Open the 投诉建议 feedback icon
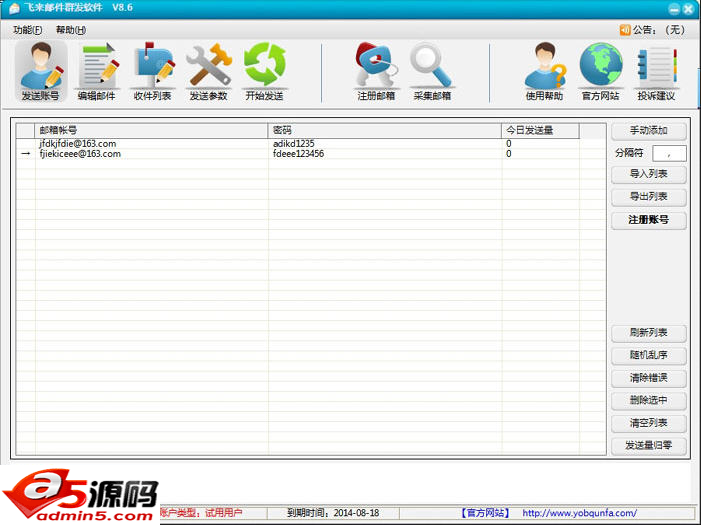Image resolution: width=701 pixels, height=525 pixels. 657,71
